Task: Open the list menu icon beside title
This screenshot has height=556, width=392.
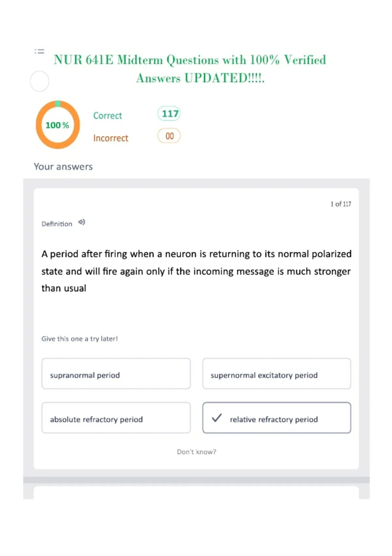Action: coord(40,51)
